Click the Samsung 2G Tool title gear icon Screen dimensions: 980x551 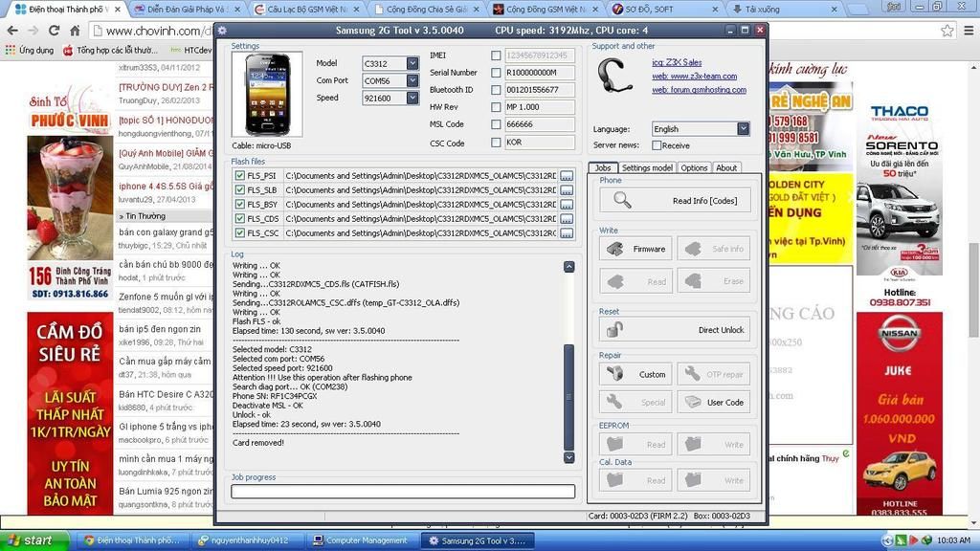point(222,30)
